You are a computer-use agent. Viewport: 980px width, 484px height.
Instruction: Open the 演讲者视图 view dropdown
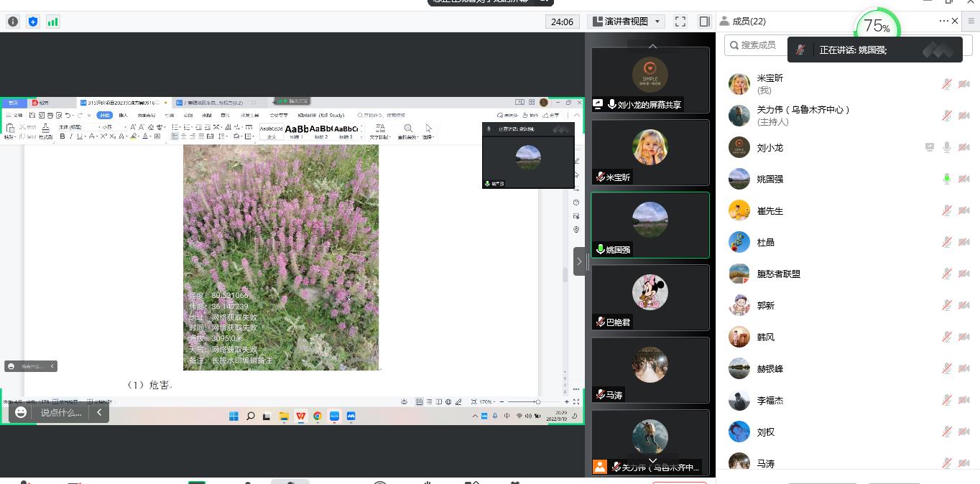click(x=626, y=22)
